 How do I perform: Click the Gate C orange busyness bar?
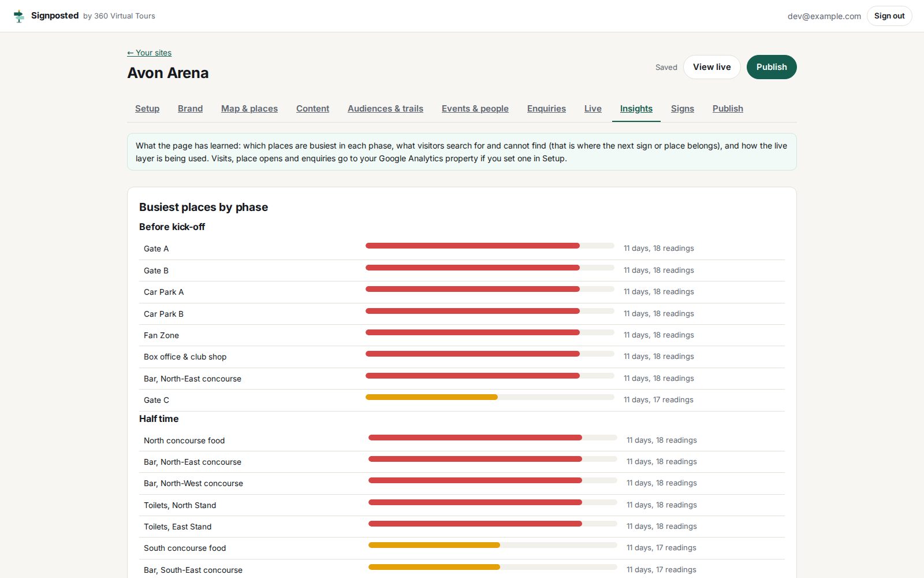pyautogui.click(x=431, y=397)
